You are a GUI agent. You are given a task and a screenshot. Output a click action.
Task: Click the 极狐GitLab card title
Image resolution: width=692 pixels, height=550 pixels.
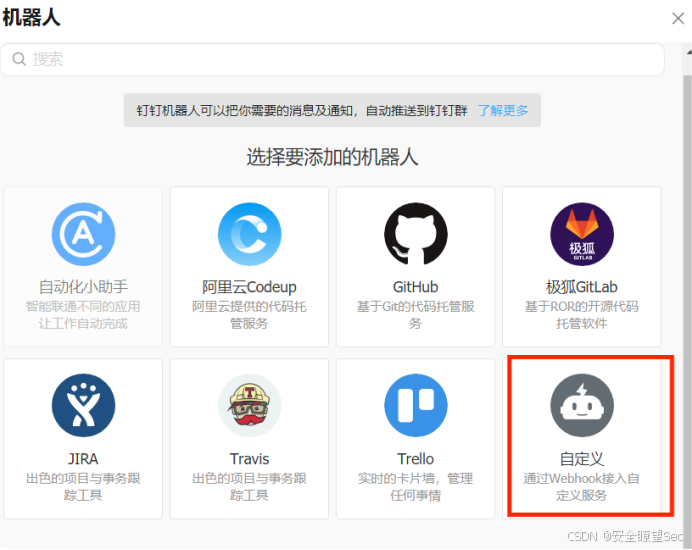(582, 287)
